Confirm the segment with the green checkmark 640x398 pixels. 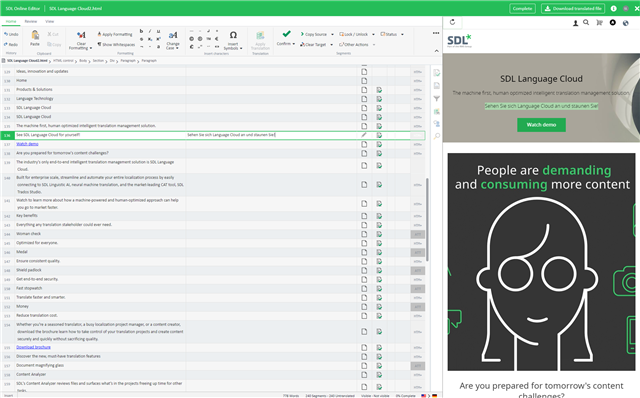pos(287,34)
